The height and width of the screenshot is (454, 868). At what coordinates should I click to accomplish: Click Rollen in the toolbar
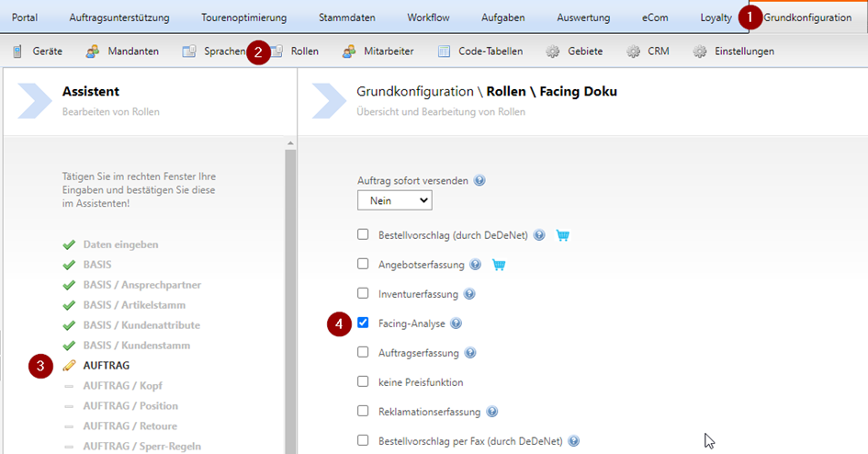[x=304, y=51]
